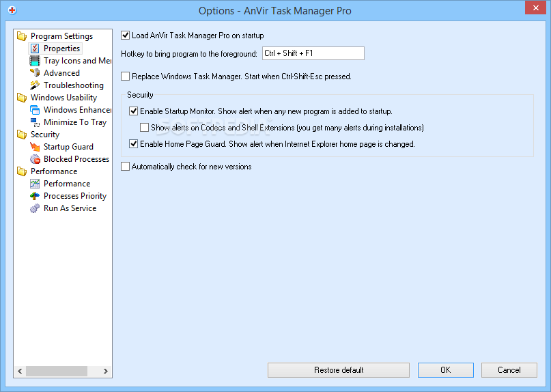
Task: Check Show alerts on Codecs and Shell Extensions
Action: [x=145, y=128]
